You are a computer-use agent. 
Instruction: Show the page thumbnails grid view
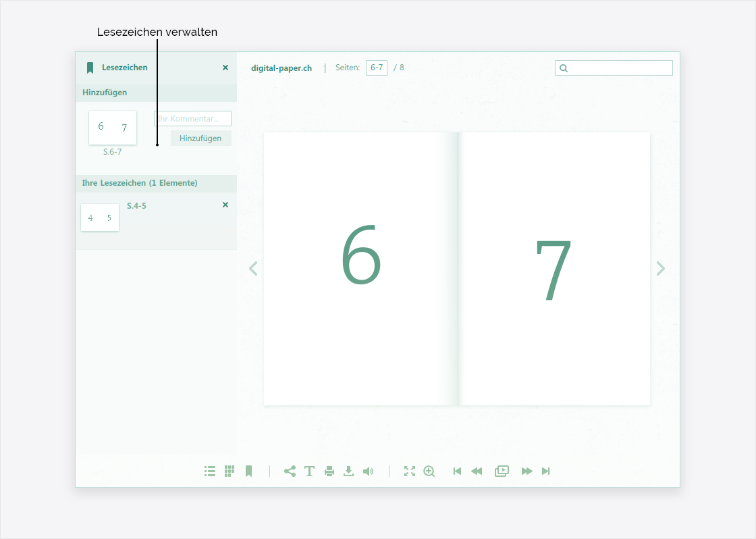[x=230, y=471]
